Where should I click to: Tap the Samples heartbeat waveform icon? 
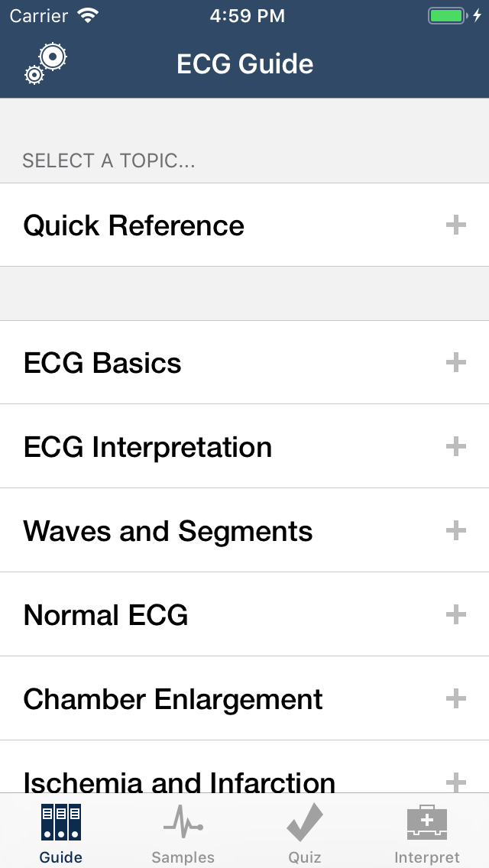(183, 824)
